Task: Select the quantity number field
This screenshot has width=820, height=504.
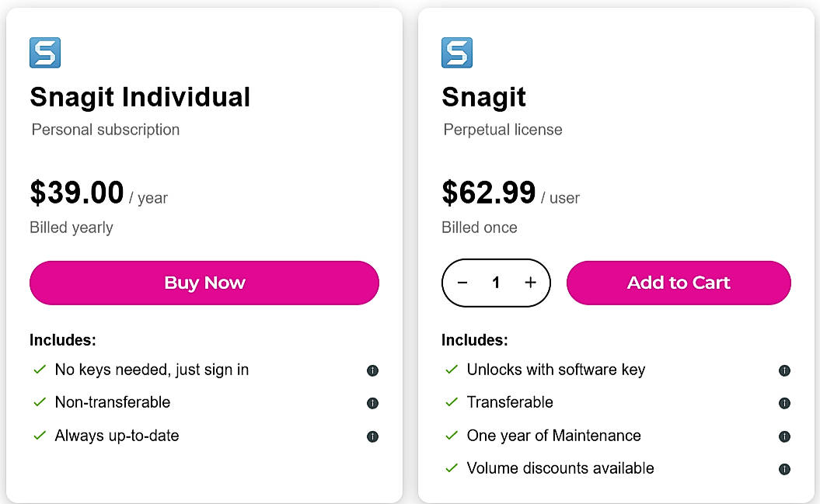Action: coord(496,283)
